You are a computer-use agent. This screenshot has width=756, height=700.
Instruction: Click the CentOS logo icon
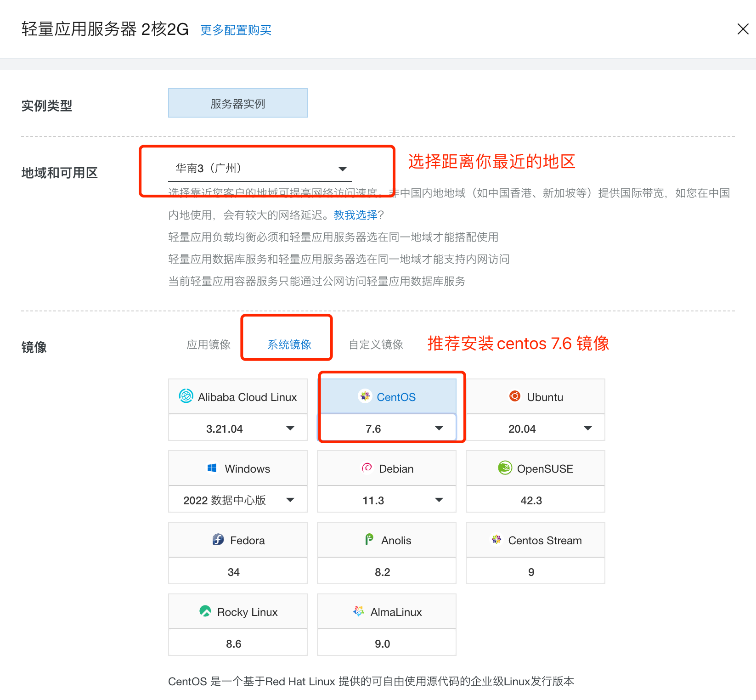[365, 396]
